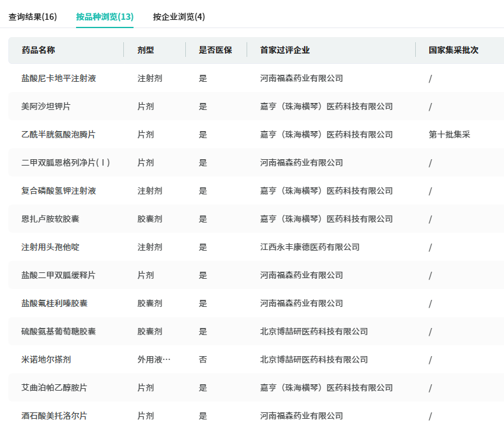The width and height of the screenshot is (504, 429).
Task: Click company name in 米诺地尔搽剂 row
Action: tap(314, 359)
